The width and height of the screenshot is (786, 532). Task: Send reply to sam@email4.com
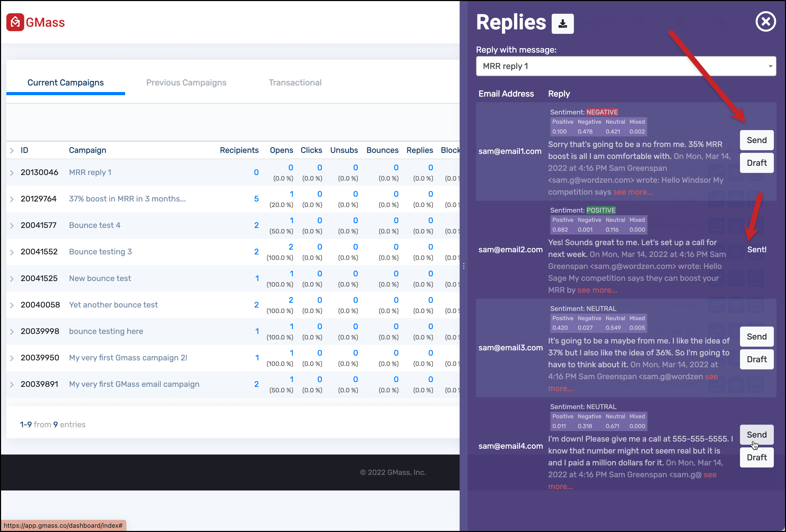(757, 435)
